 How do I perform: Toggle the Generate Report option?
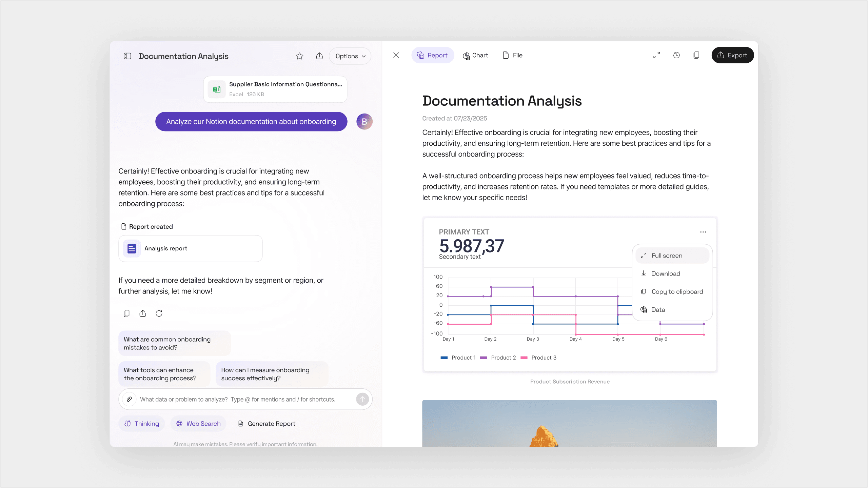pyautogui.click(x=267, y=424)
